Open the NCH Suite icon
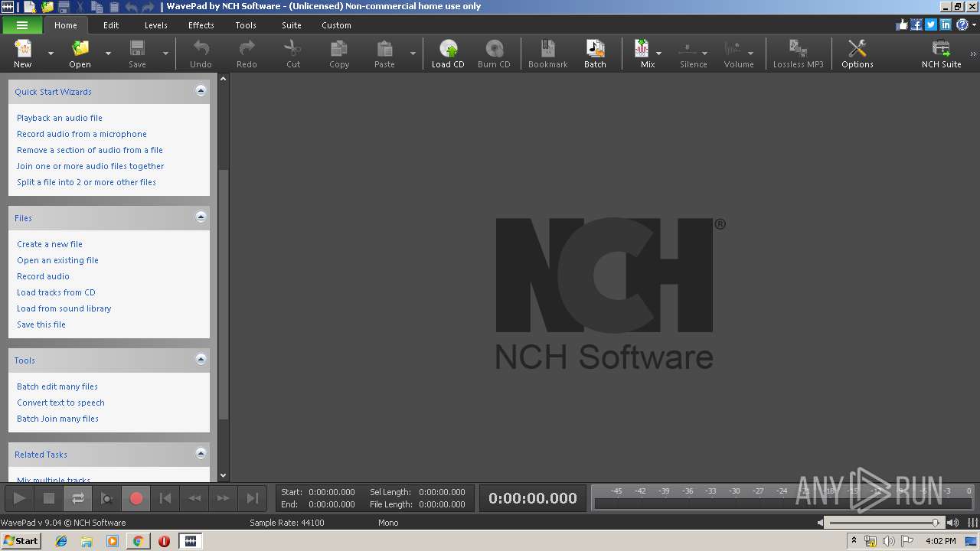Image resolution: width=980 pixels, height=551 pixels. (x=941, y=54)
